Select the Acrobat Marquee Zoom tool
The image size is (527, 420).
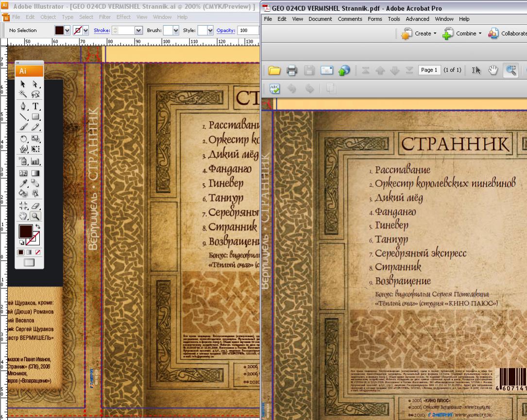[511, 70]
